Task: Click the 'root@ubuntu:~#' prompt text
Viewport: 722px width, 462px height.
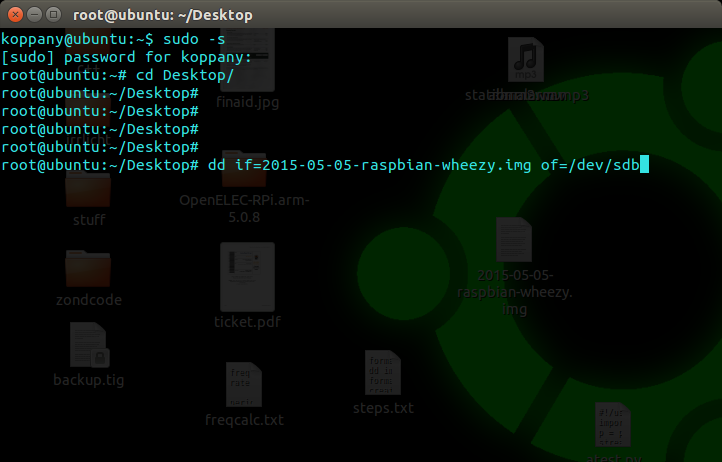Action: click(64, 75)
